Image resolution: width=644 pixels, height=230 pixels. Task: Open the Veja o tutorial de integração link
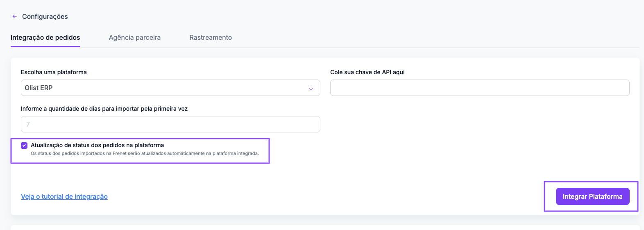point(64,196)
